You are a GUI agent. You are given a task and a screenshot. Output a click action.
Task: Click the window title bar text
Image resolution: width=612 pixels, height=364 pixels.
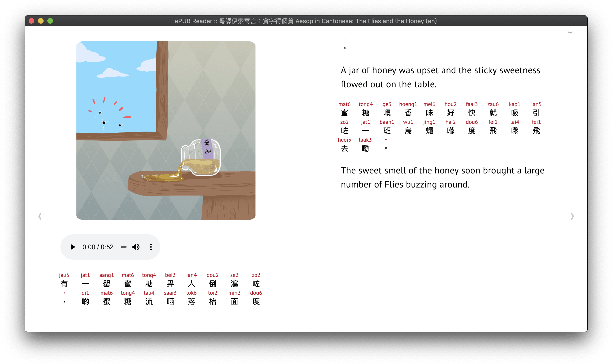[x=306, y=21]
